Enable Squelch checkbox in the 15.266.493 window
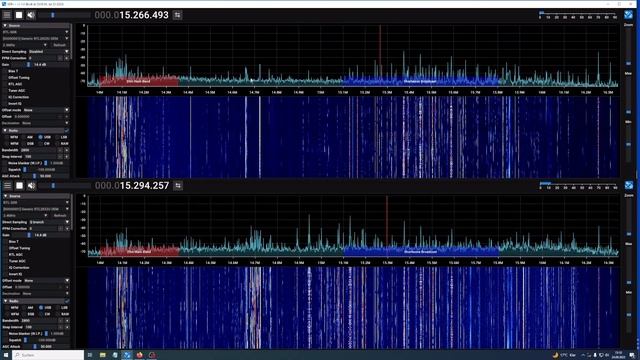 [4, 169]
